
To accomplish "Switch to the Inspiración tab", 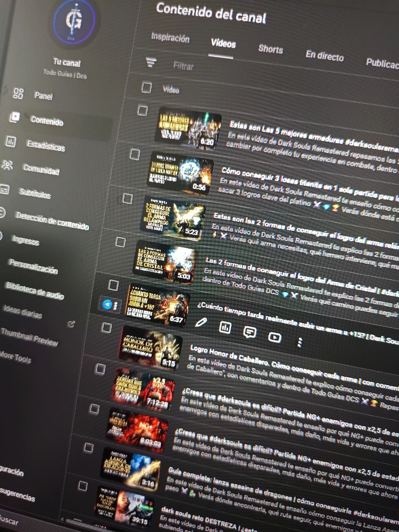I will click(170, 37).
